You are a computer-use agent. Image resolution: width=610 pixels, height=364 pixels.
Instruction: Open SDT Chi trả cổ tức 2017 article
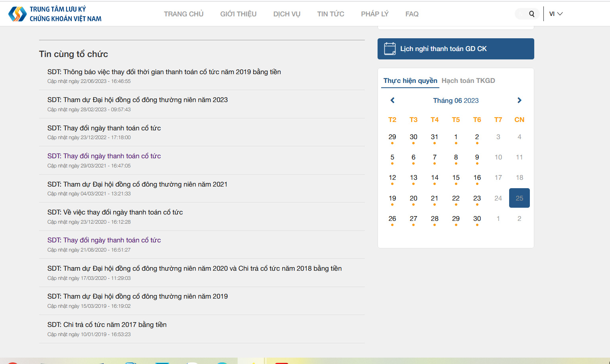[x=107, y=325]
